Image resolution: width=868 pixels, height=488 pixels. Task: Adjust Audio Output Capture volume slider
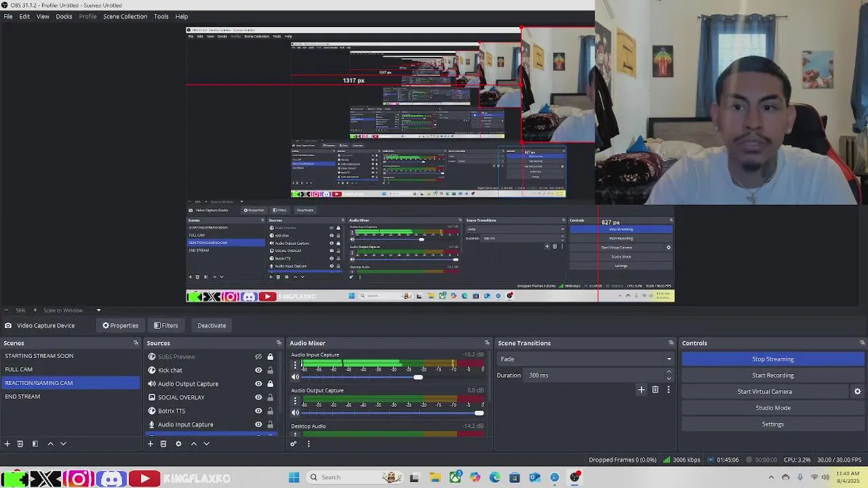pos(479,413)
